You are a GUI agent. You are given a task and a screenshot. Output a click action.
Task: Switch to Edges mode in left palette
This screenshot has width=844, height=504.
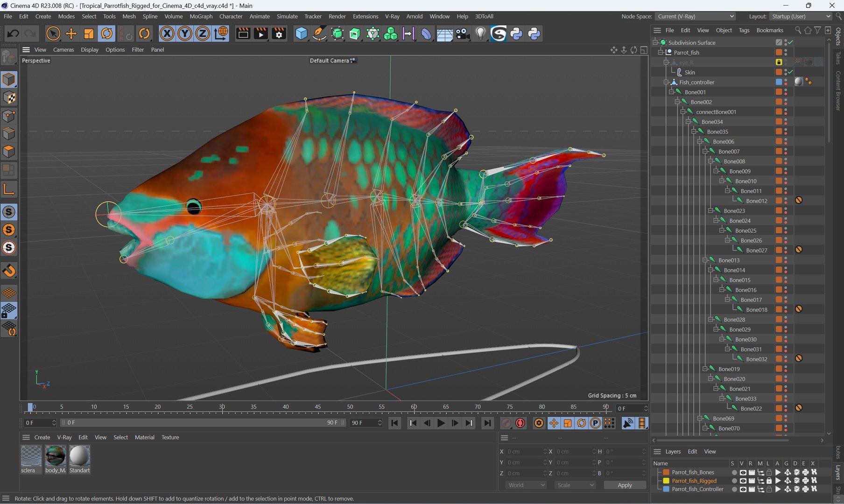click(x=9, y=134)
